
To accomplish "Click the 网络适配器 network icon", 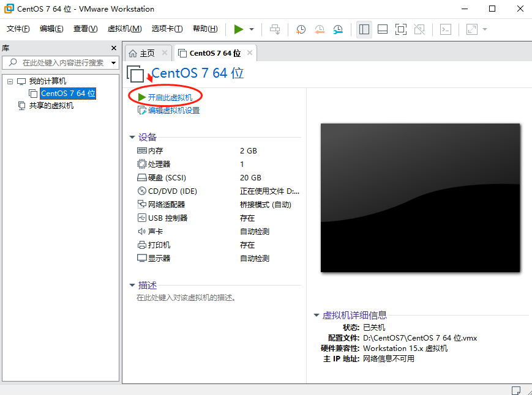I will (141, 204).
